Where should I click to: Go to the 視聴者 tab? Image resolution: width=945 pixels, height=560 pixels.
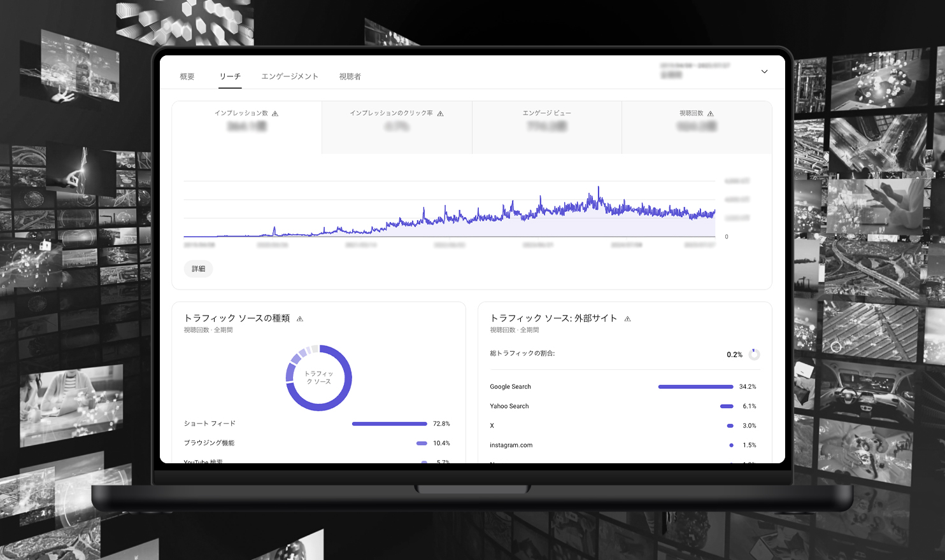[x=350, y=76]
